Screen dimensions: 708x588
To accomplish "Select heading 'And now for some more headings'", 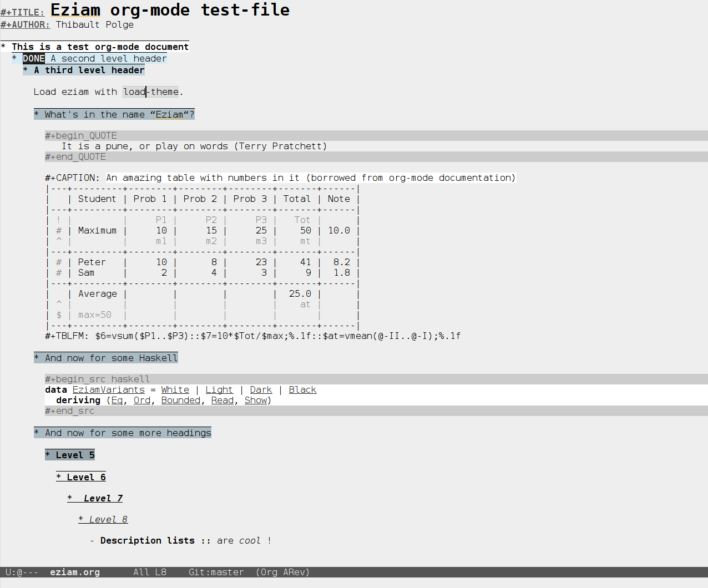I will [x=128, y=433].
